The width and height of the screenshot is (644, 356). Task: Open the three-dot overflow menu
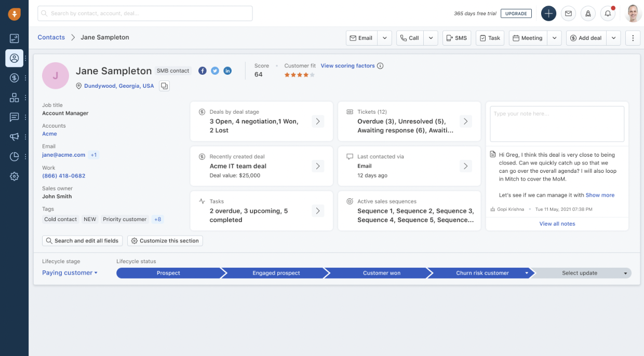pos(633,37)
